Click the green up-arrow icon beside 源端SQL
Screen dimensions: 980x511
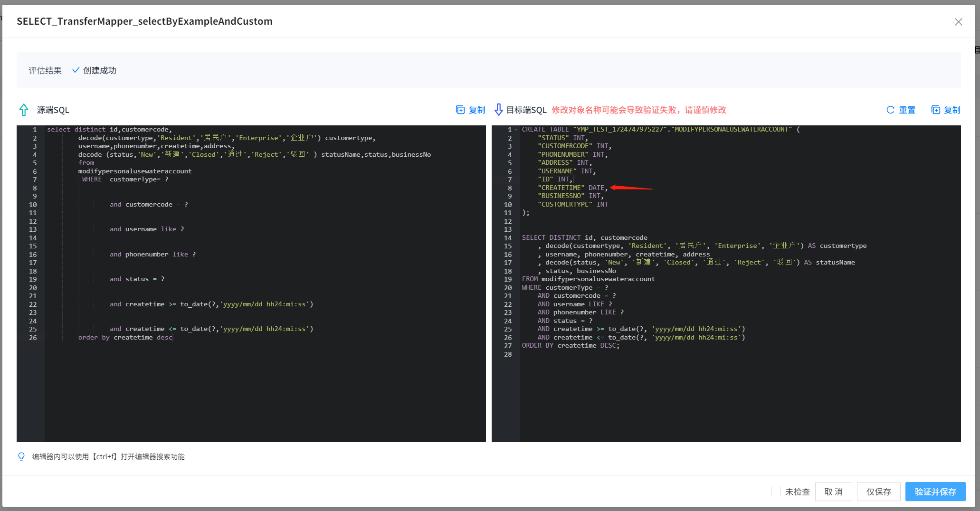click(23, 110)
